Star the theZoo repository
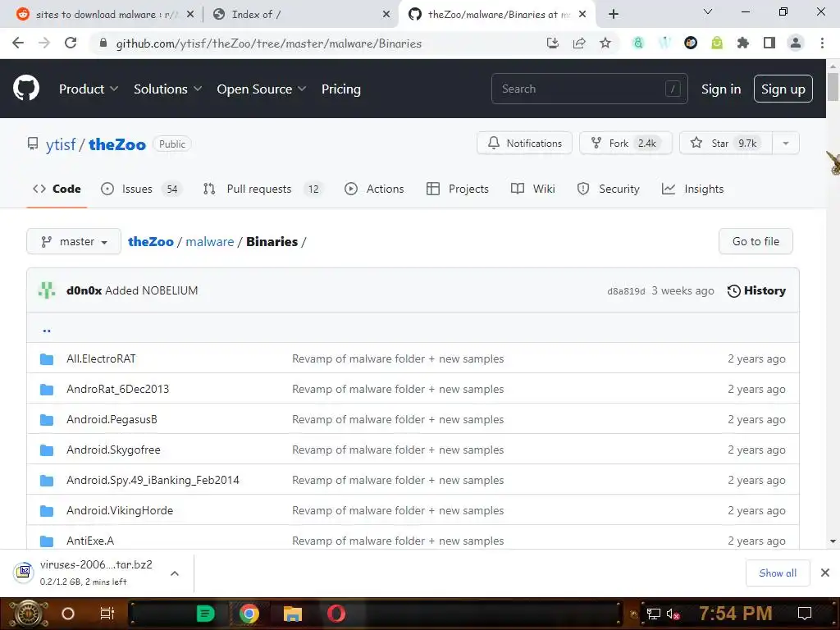 pos(725,143)
